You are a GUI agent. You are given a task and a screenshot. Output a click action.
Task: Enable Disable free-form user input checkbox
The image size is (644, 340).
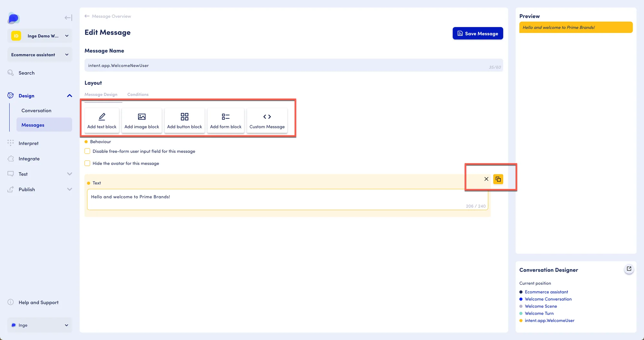coord(87,151)
